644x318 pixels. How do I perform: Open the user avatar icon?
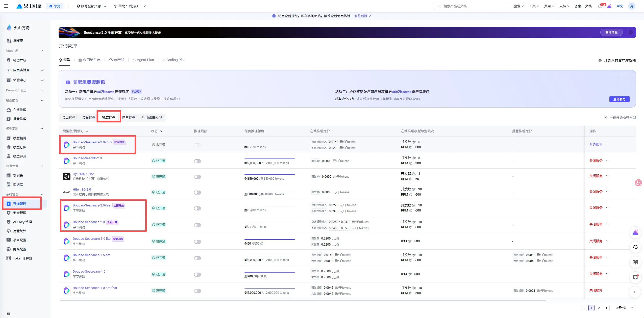coord(632,6)
